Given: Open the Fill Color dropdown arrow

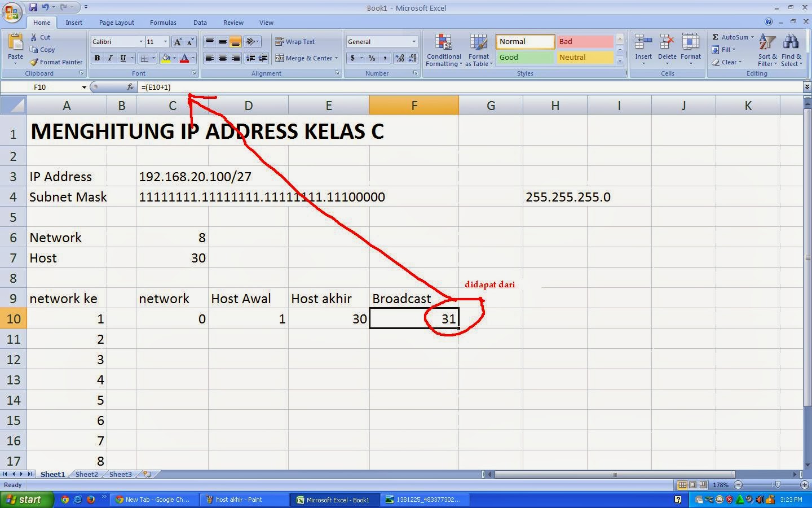Looking at the screenshot, I should point(174,58).
